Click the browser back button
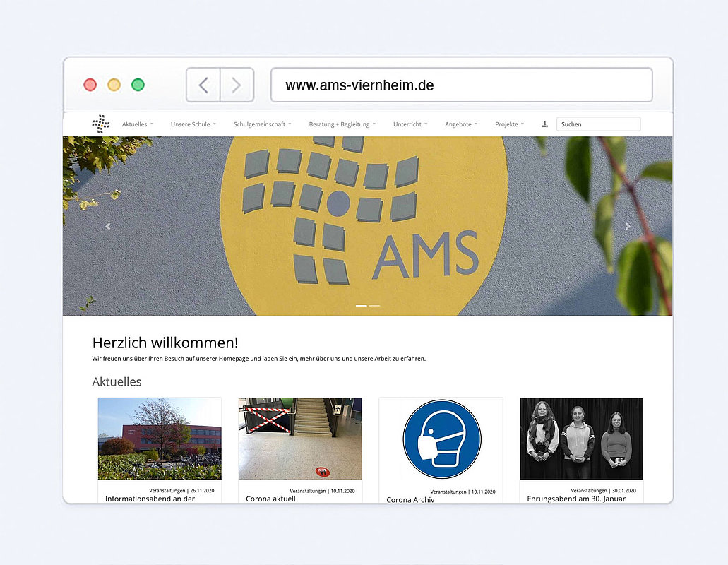The height and width of the screenshot is (565, 728). [x=203, y=85]
